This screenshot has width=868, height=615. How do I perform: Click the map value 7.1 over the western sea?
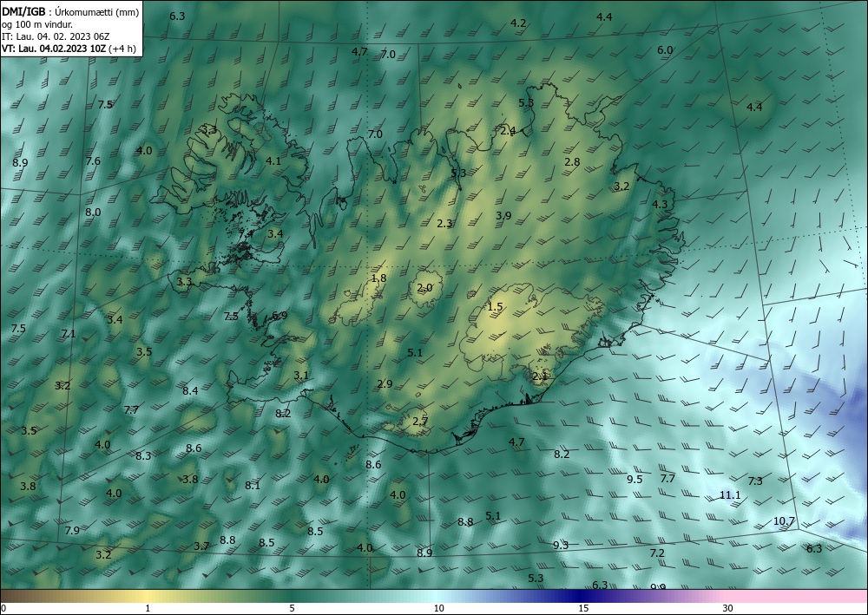coord(68,333)
